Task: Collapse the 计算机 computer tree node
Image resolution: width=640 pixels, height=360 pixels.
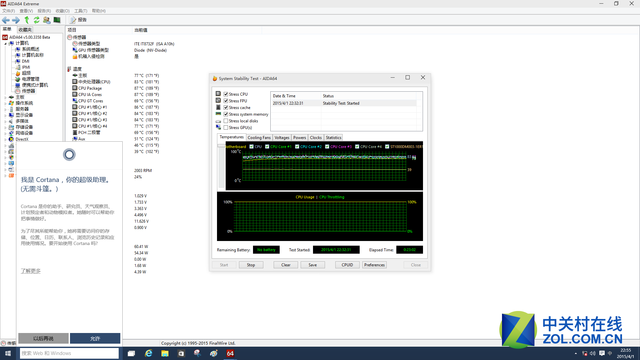Action: (x=6, y=43)
